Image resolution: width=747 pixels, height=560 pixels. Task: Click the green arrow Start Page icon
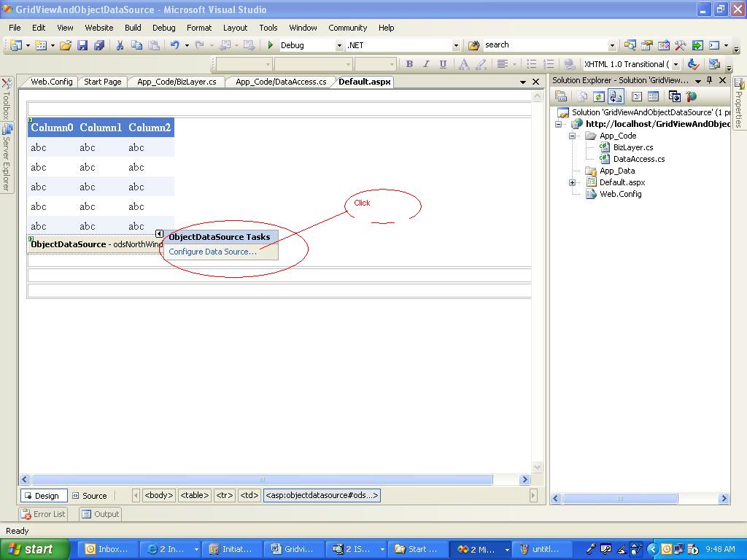click(x=697, y=45)
